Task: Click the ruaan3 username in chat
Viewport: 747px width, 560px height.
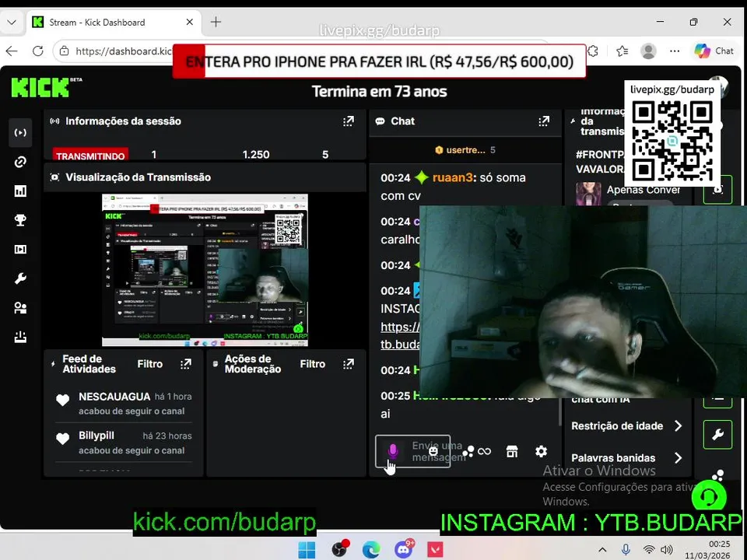Action: click(453, 177)
